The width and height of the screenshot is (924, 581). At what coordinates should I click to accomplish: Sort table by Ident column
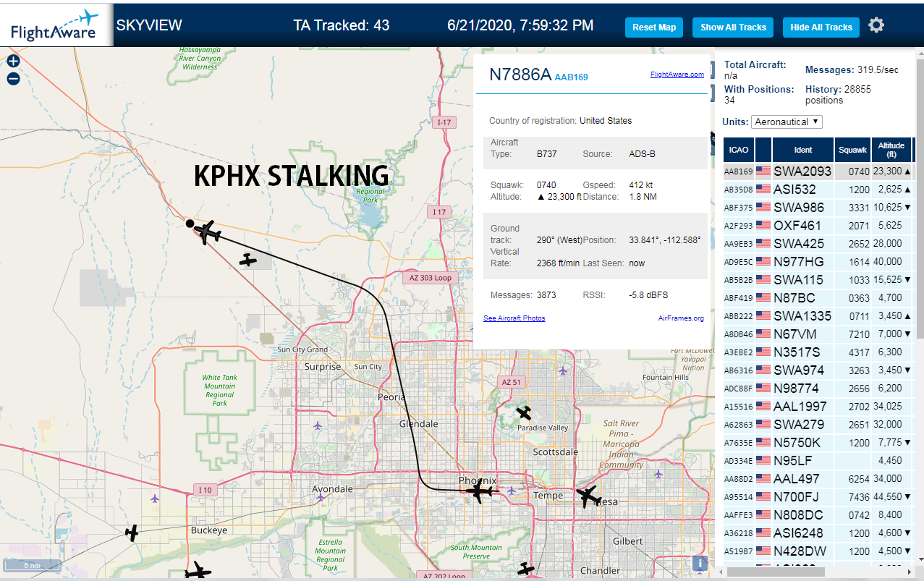[x=803, y=150]
